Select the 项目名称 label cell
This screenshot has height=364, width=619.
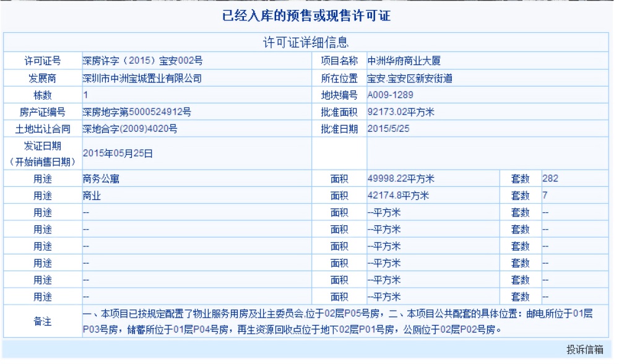click(339, 61)
